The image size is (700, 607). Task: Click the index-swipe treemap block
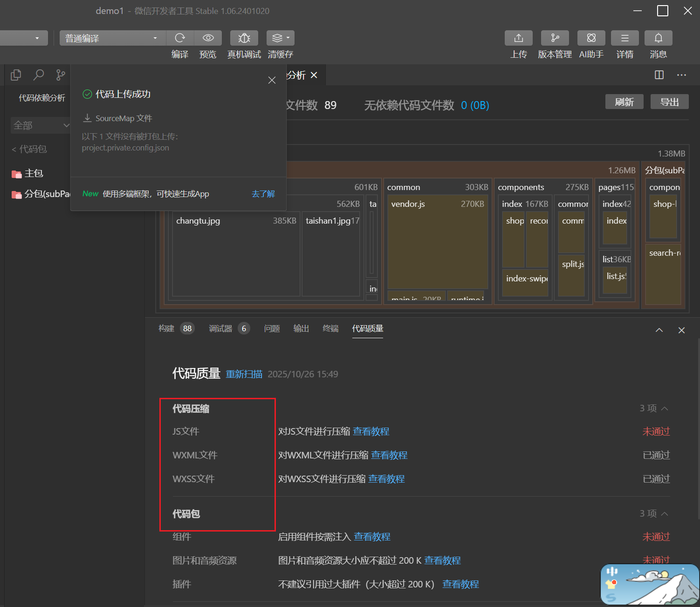pyautogui.click(x=525, y=283)
